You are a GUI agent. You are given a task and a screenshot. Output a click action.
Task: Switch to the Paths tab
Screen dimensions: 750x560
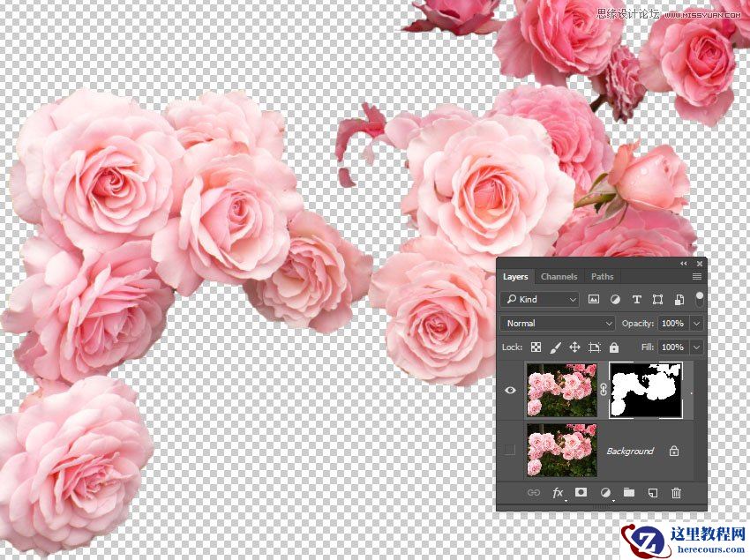[x=603, y=277]
